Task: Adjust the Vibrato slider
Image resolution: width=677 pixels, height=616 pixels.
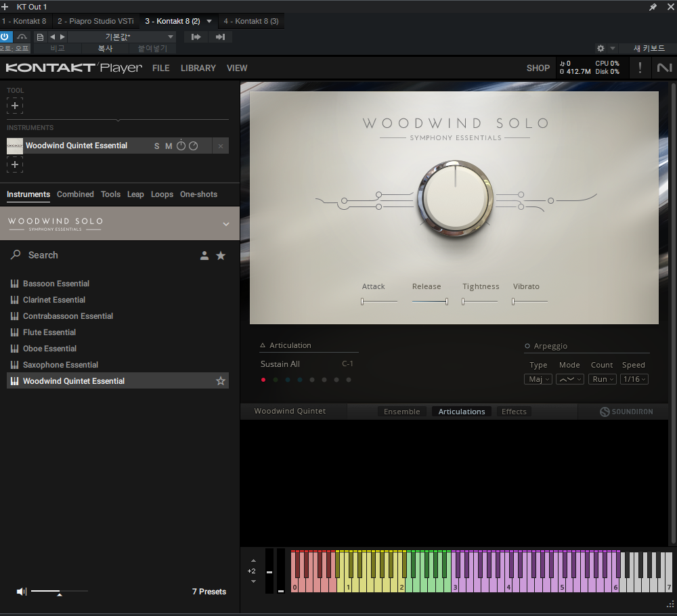Action: [x=530, y=301]
